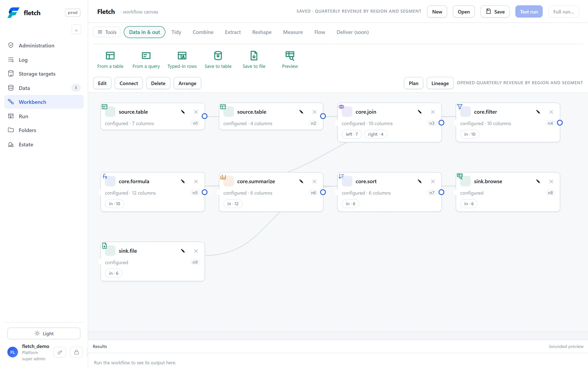The width and height of the screenshot is (588, 368).
Task: Switch to the Measure tab
Action: [x=293, y=32]
